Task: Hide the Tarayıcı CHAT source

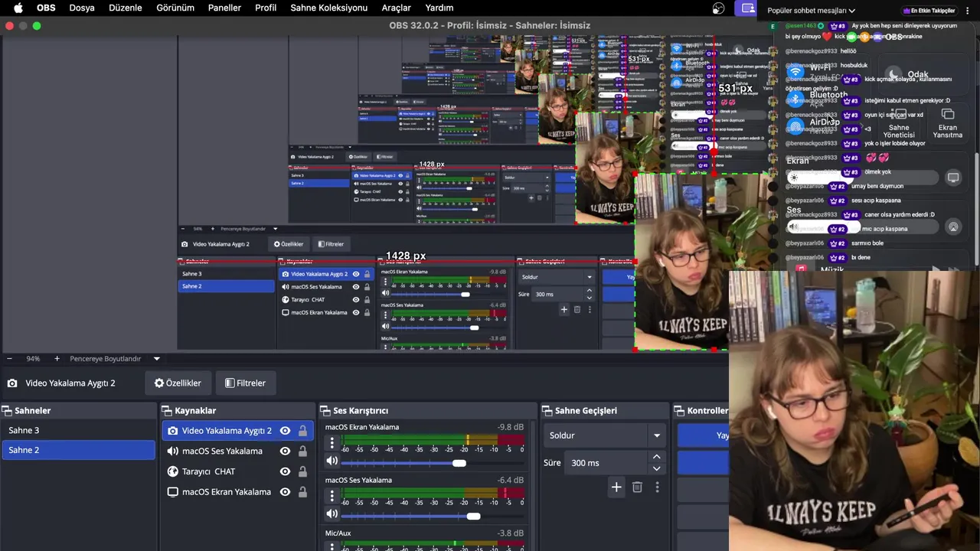Action: point(285,471)
